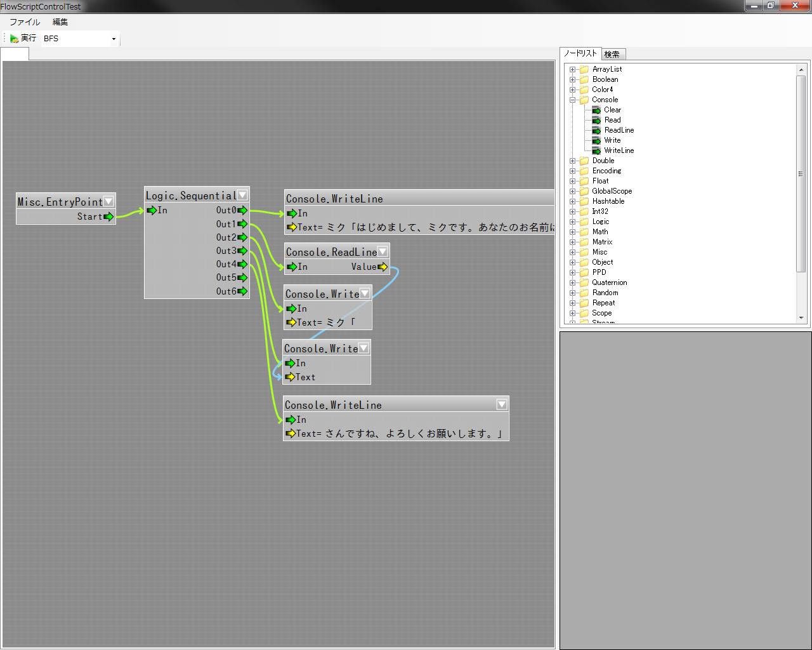The height and width of the screenshot is (650, 812).
Task: Click the Value output port on Console.ReadLine
Action: [383, 267]
